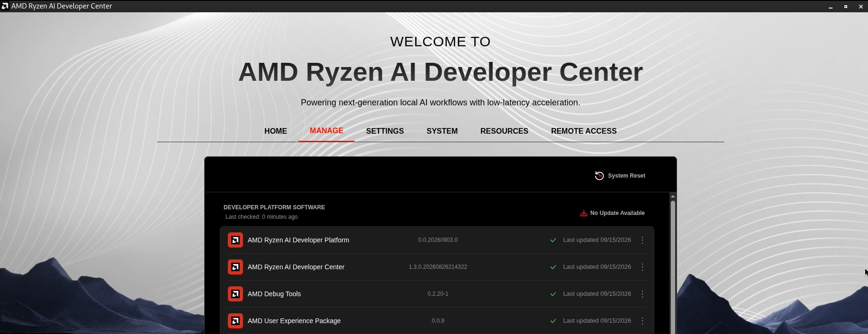The image size is (868, 334).
Task: Open three-dot menu for AMD User Experience Package
Action: (x=642, y=321)
